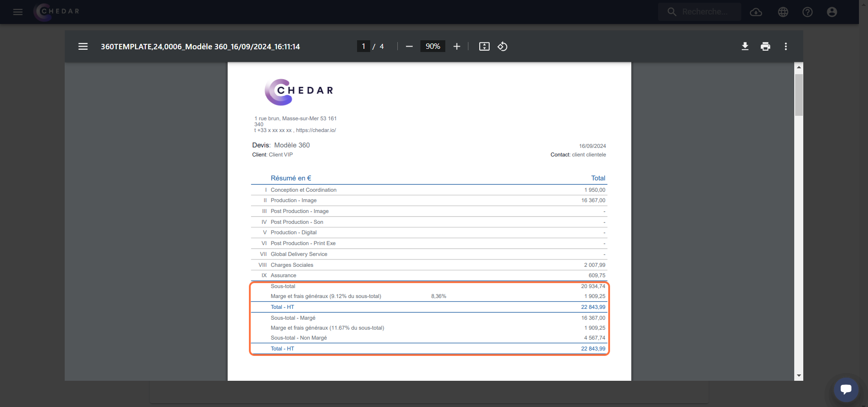Click the total page count 4
Image resolution: width=868 pixels, height=407 pixels.
pos(382,47)
